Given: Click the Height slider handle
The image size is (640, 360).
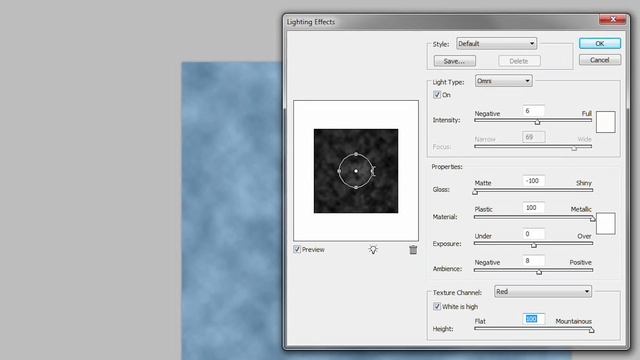Looking at the screenshot, I should coord(591,330).
